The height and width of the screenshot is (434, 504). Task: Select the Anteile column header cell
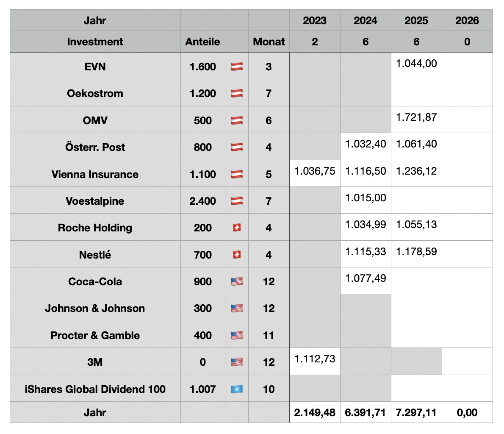point(202,42)
